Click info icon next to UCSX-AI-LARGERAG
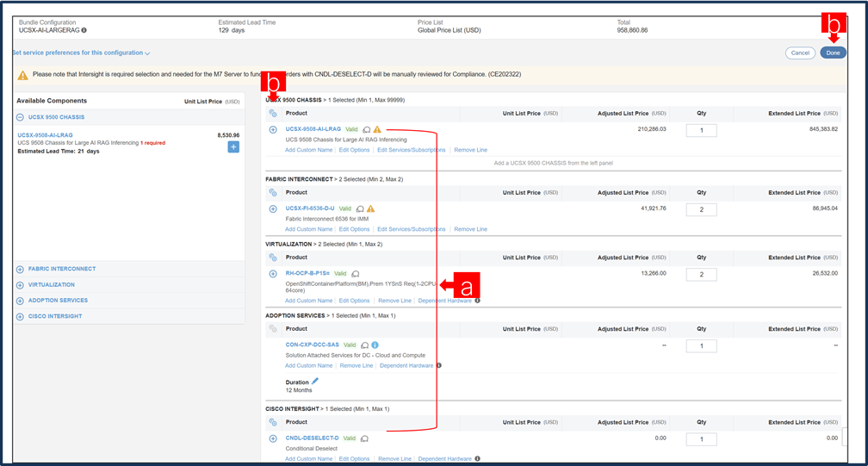This screenshot has height=466, width=868. tap(84, 30)
